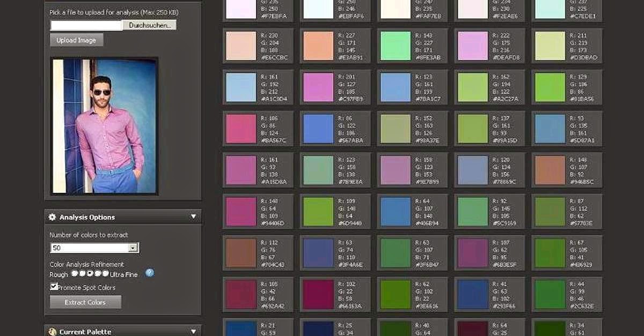
Task: Click hex code #F2EAE6 in top row
Action: point(506,16)
